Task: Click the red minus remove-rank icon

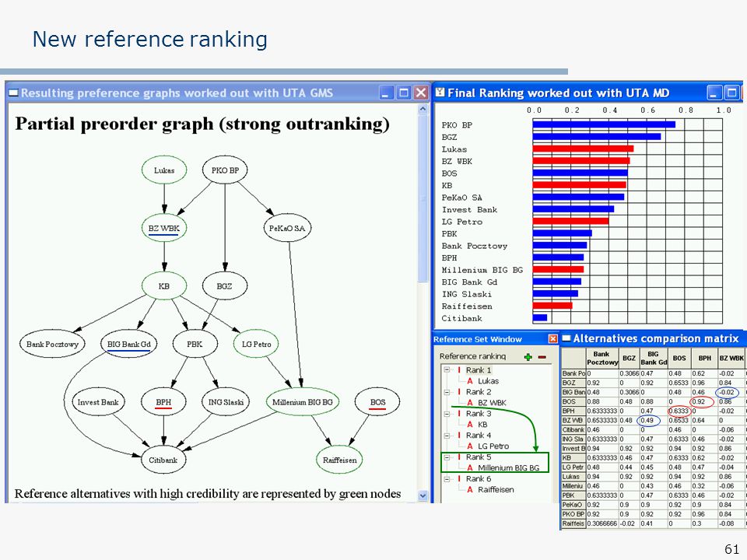Action: click(542, 357)
